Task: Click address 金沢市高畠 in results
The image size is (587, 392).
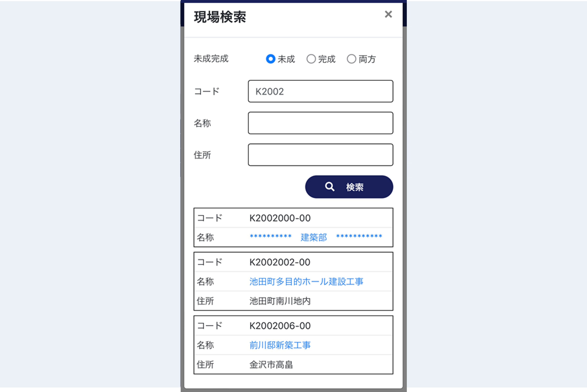Action: coord(271,365)
